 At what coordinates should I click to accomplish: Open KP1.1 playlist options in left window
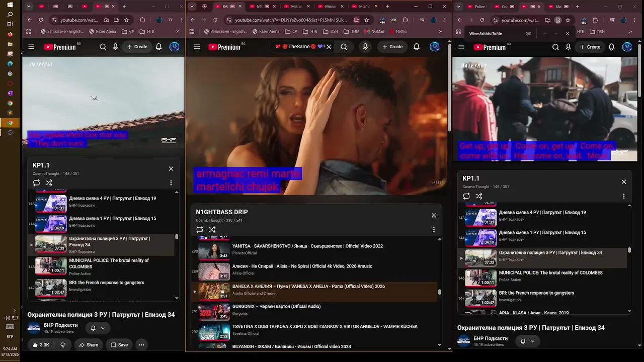click(x=171, y=183)
